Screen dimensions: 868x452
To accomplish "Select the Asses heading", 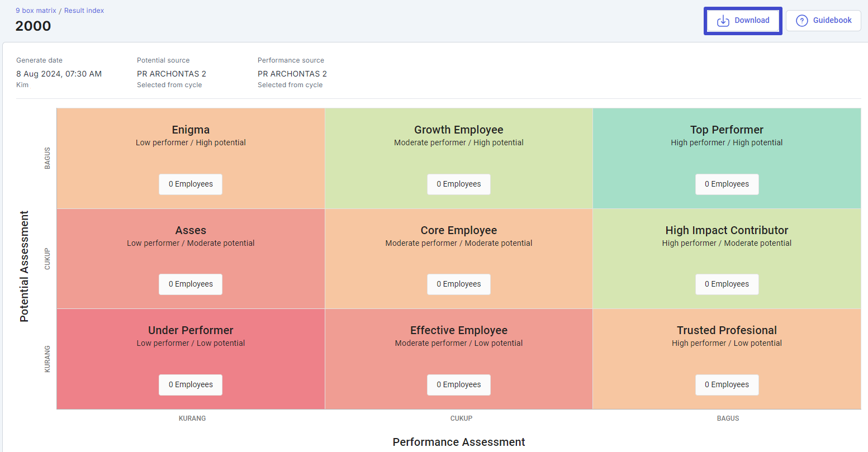I will tap(191, 230).
